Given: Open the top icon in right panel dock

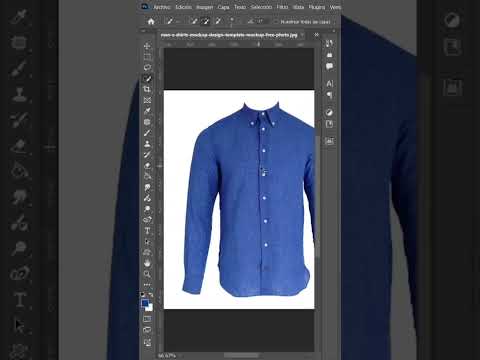Looking at the screenshot, I should (x=329, y=43).
